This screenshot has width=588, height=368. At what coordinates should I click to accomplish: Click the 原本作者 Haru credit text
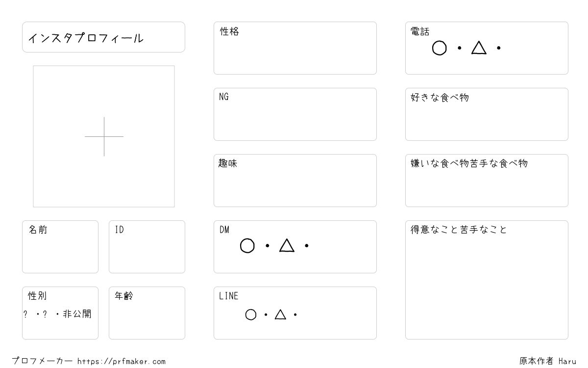tap(548, 361)
